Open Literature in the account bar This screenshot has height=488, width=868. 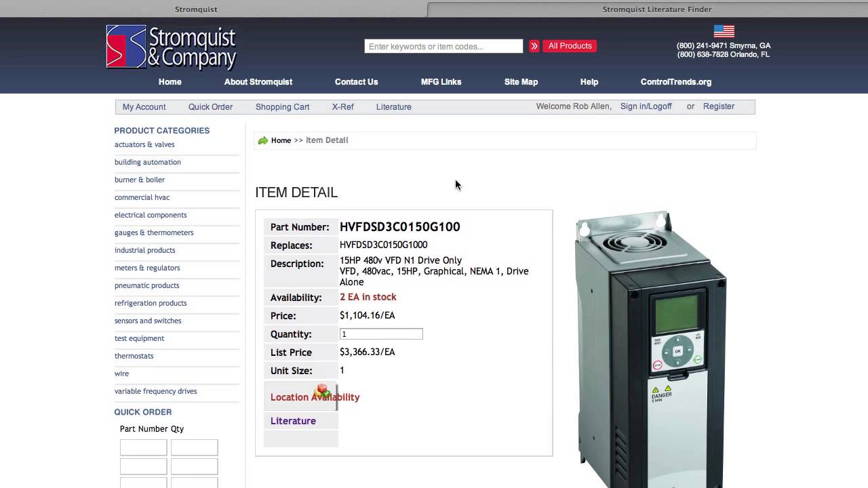pos(393,107)
